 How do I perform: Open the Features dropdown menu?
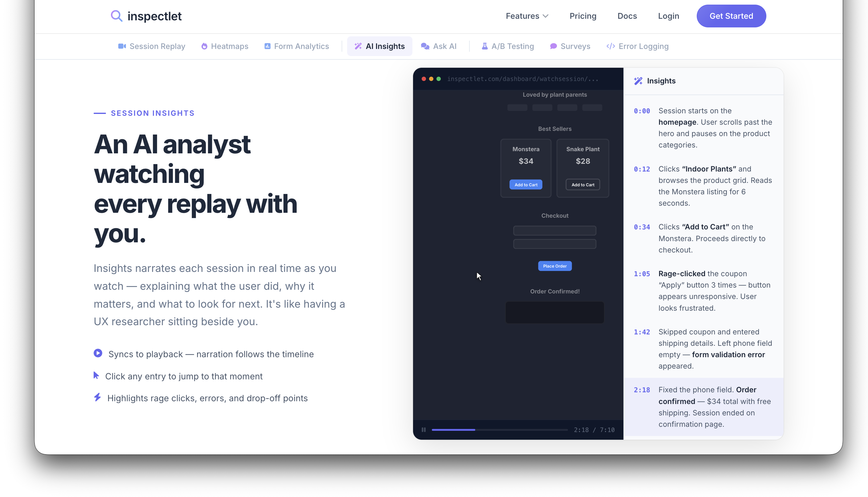pyautogui.click(x=527, y=16)
